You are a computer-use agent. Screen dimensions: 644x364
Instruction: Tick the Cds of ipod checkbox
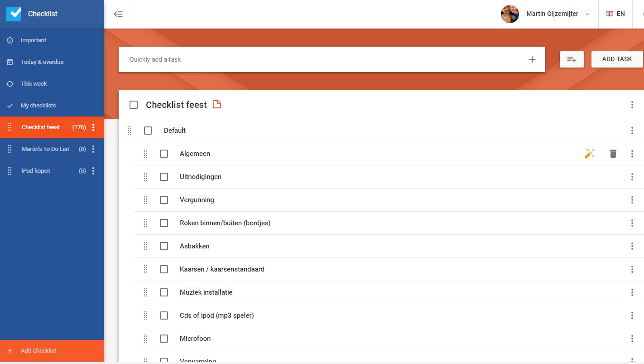pyautogui.click(x=164, y=315)
